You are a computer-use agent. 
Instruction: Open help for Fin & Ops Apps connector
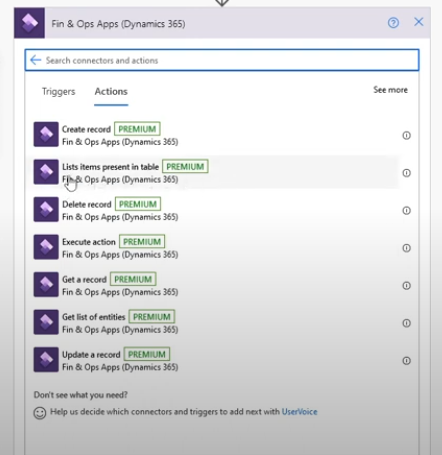coord(393,23)
